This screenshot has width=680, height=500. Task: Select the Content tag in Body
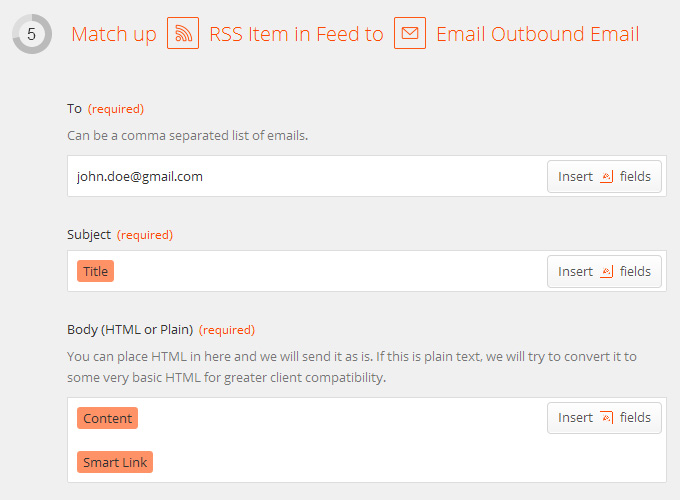pyautogui.click(x=108, y=418)
